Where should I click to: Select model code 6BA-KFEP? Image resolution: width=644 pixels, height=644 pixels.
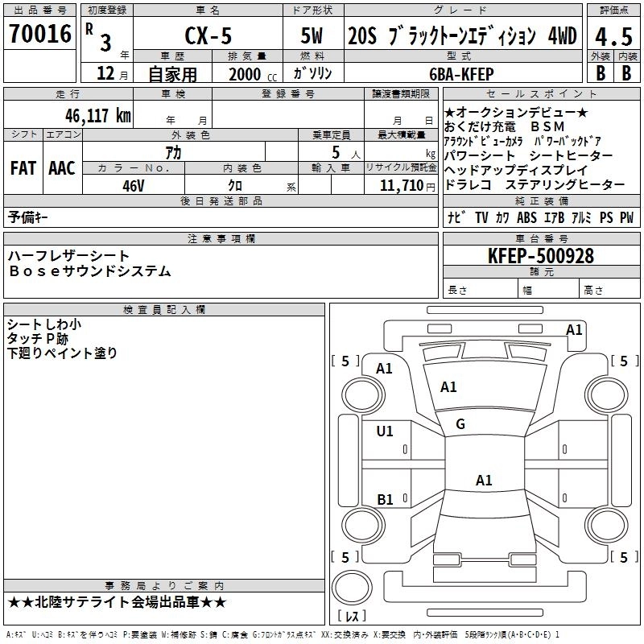461,74
